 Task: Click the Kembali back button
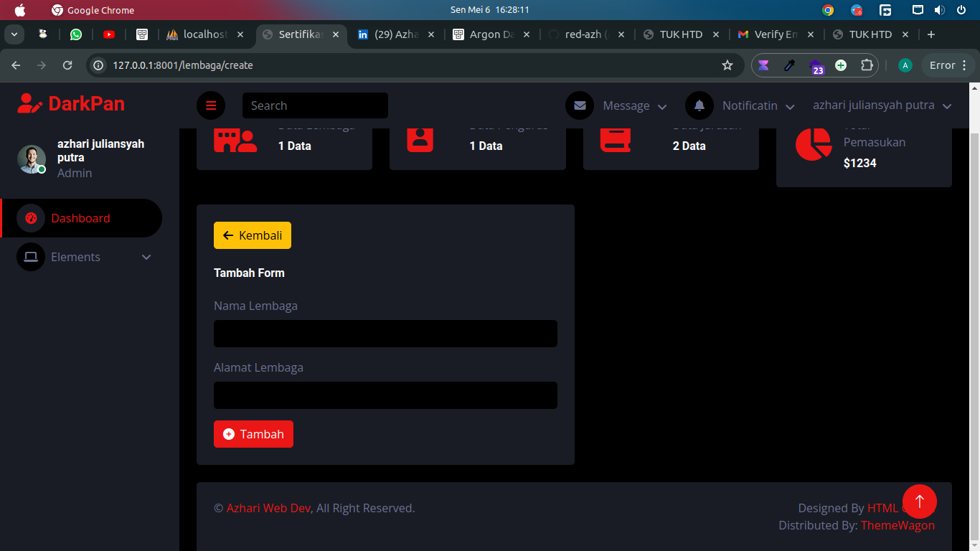pos(253,235)
